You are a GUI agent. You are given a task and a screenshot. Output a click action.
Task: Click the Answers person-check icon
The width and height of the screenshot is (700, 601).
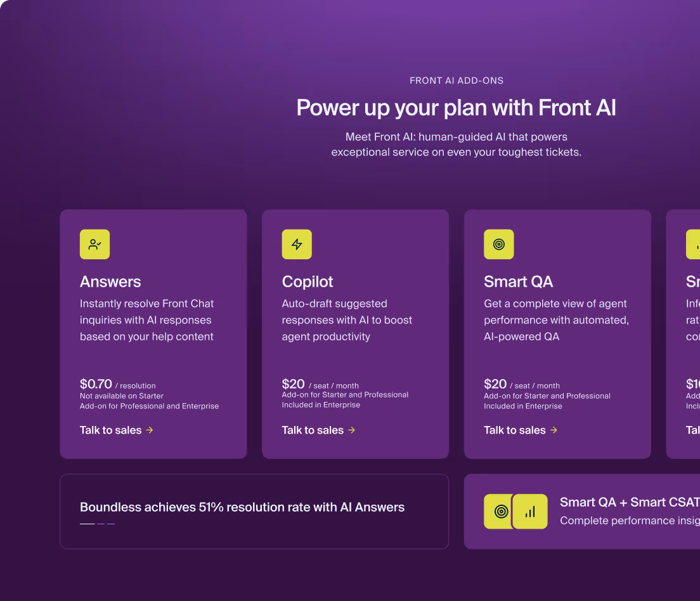coord(94,244)
